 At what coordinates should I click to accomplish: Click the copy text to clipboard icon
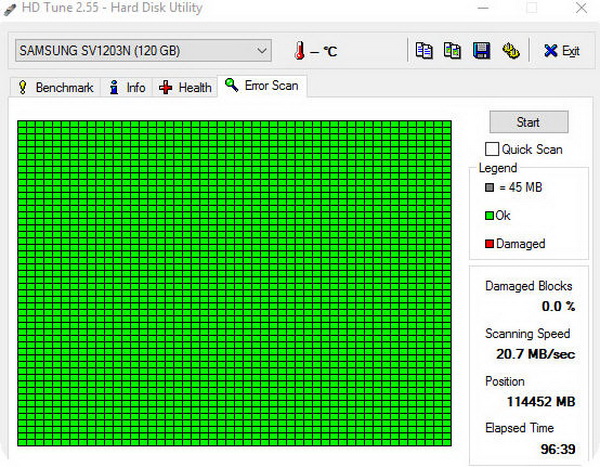click(424, 50)
